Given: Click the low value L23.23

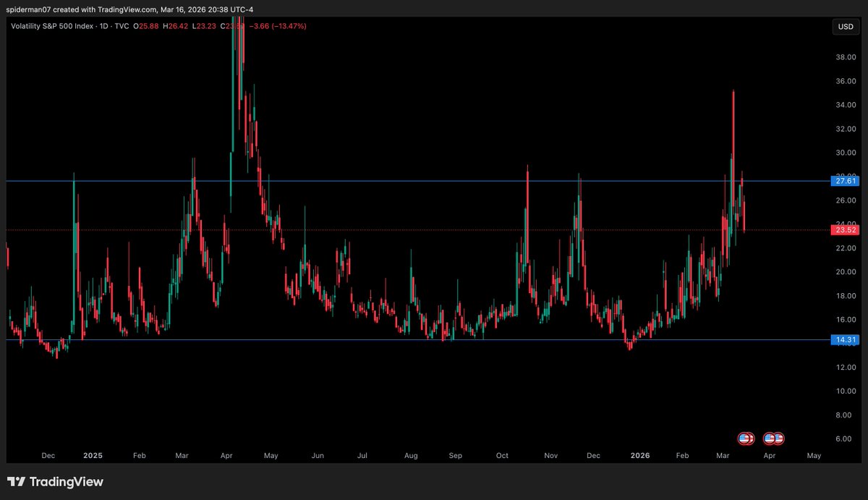Looking at the screenshot, I should point(205,27).
